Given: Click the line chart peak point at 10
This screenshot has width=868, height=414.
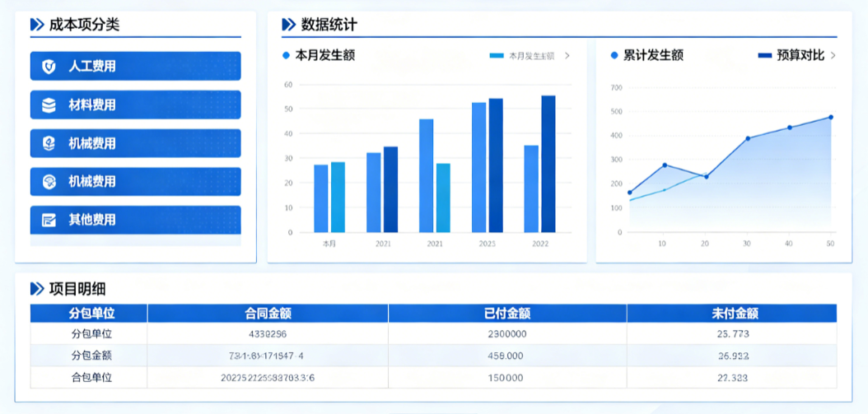Looking at the screenshot, I should pyautogui.click(x=665, y=165).
